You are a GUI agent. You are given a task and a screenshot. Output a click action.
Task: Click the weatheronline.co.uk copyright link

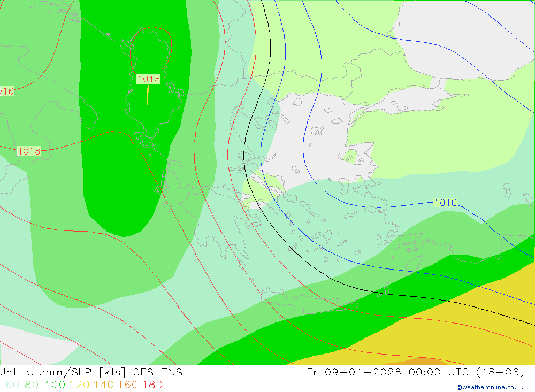click(490, 387)
